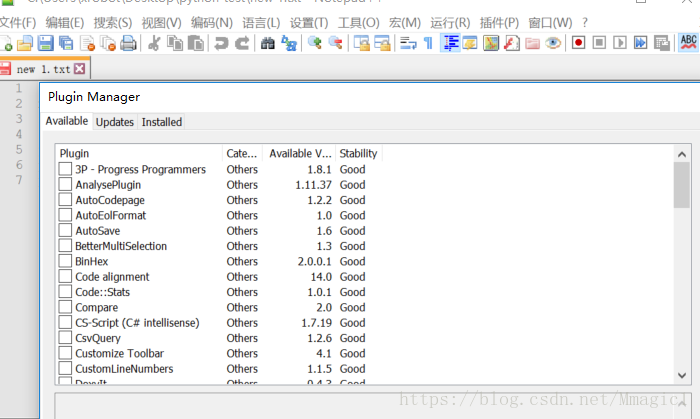Redo the action with the toolbar arrow
The width and height of the screenshot is (700, 419).
[242, 43]
